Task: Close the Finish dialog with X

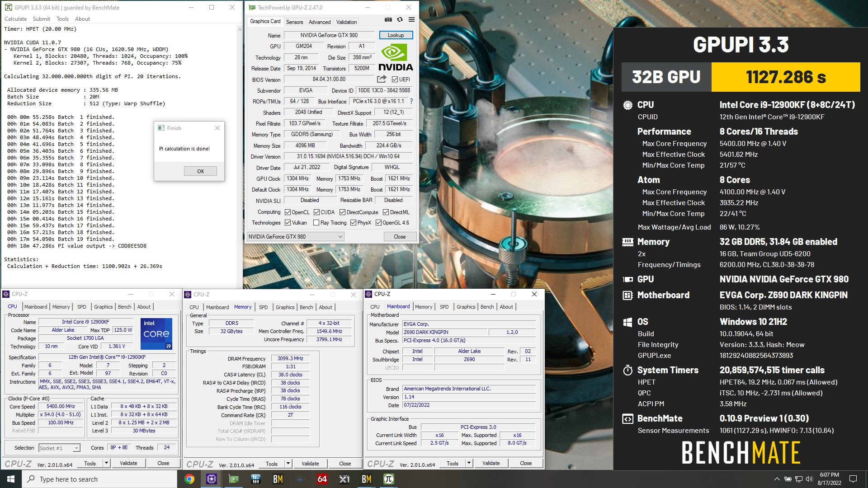Action: click(217, 128)
